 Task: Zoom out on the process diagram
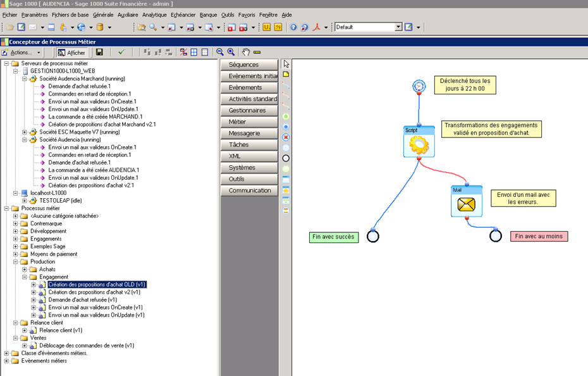(x=220, y=52)
